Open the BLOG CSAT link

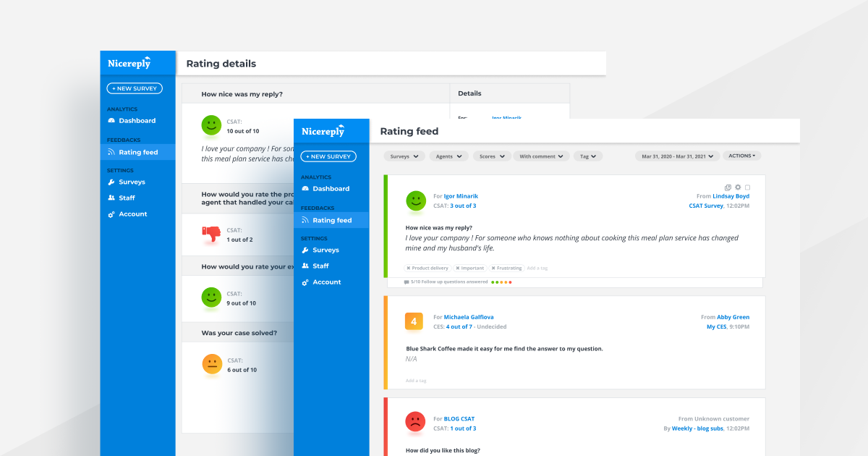[459, 418]
